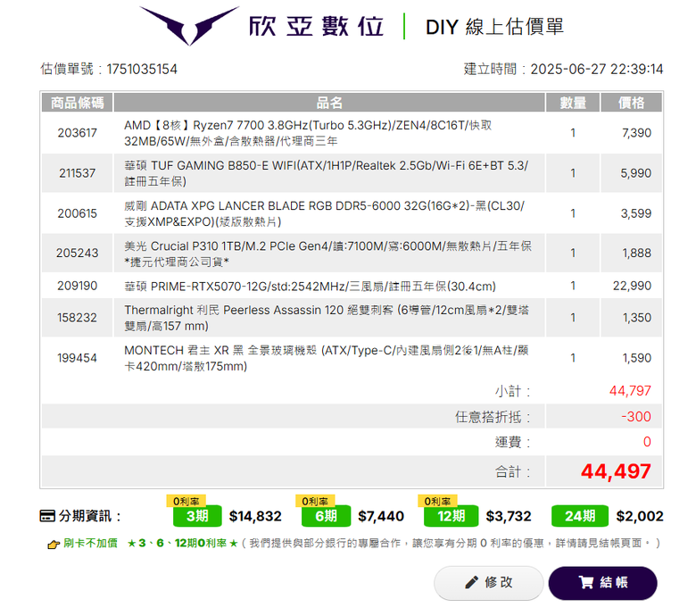Click product code 205243
696x616 pixels.
(x=78, y=254)
